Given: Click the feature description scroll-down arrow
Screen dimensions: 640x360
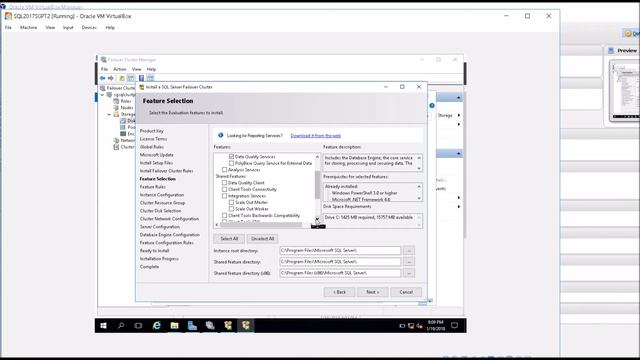Looking at the screenshot, I should coord(419,169).
